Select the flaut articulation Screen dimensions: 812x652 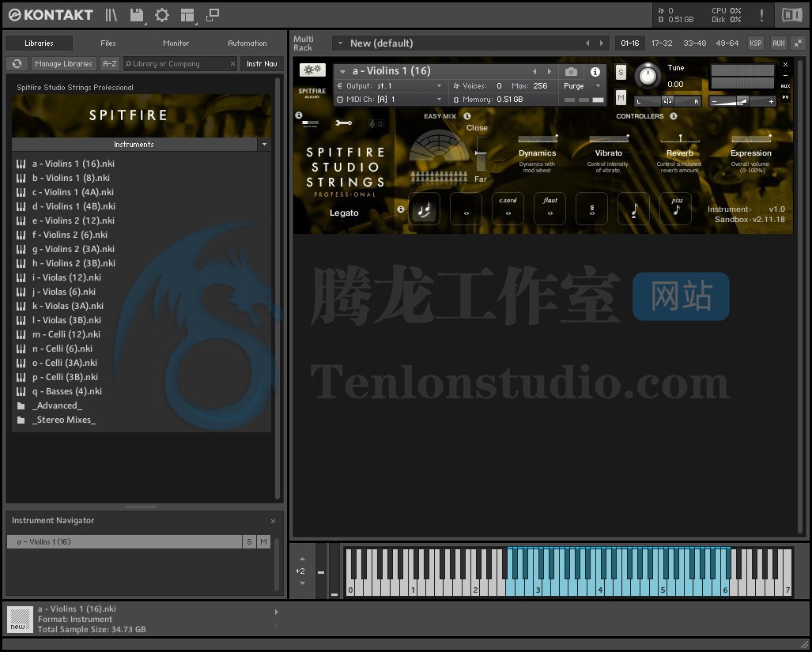tap(550, 209)
